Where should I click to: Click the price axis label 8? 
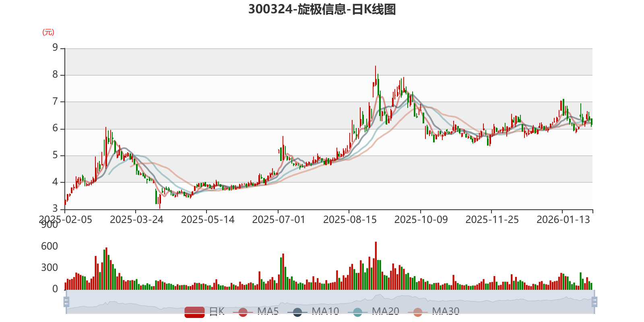(55, 75)
